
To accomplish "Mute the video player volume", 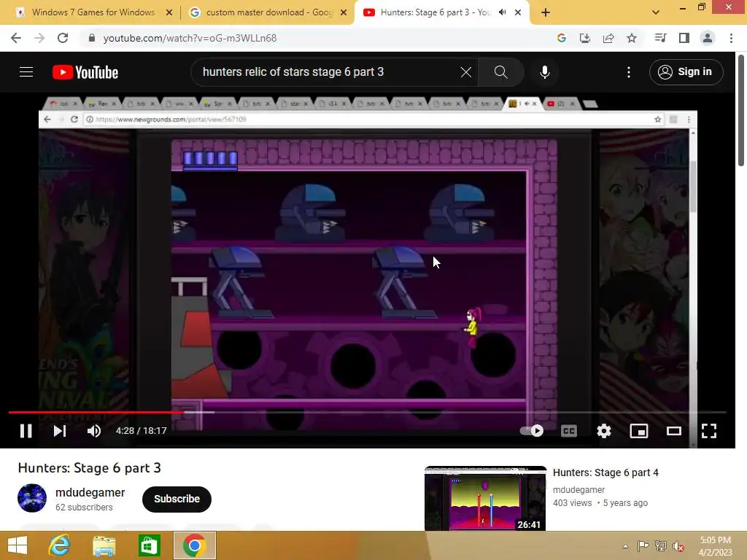I will point(94,431).
